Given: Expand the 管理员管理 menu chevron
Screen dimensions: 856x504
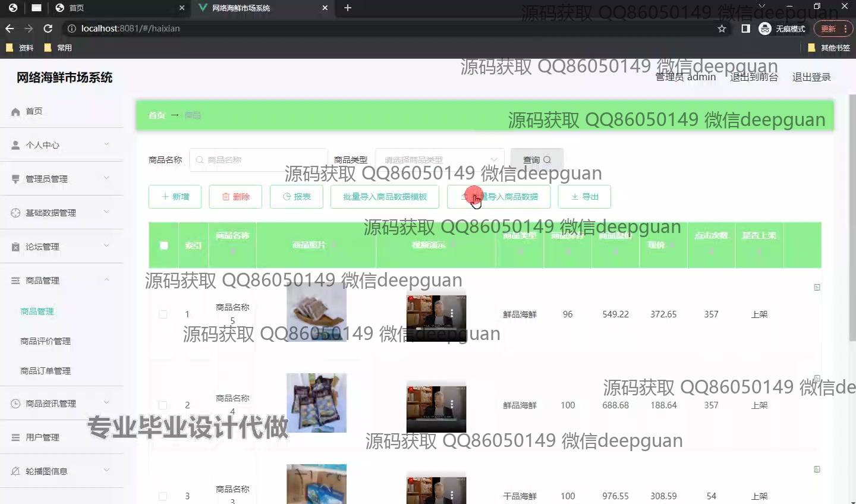Looking at the screenshot, I should point(107,178).
